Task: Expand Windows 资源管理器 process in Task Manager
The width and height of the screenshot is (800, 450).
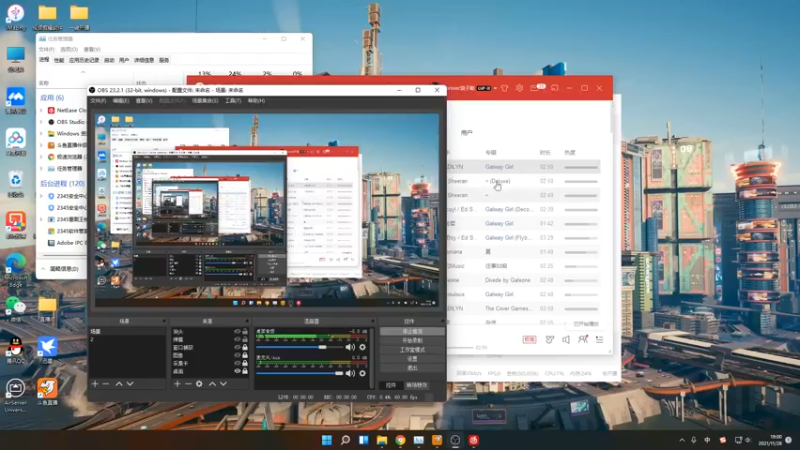Action: pos(42,134)
